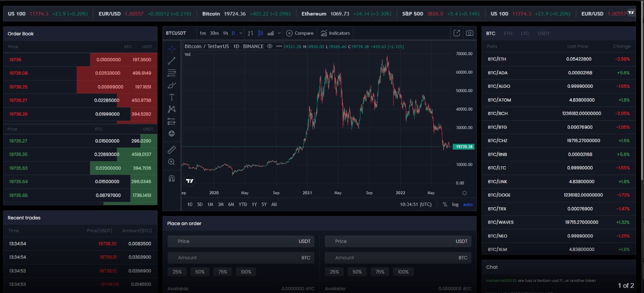This screenshot has height=293, width=644.
Task: Toggle auto scale on price axis
Action: (x=467, y=204)
